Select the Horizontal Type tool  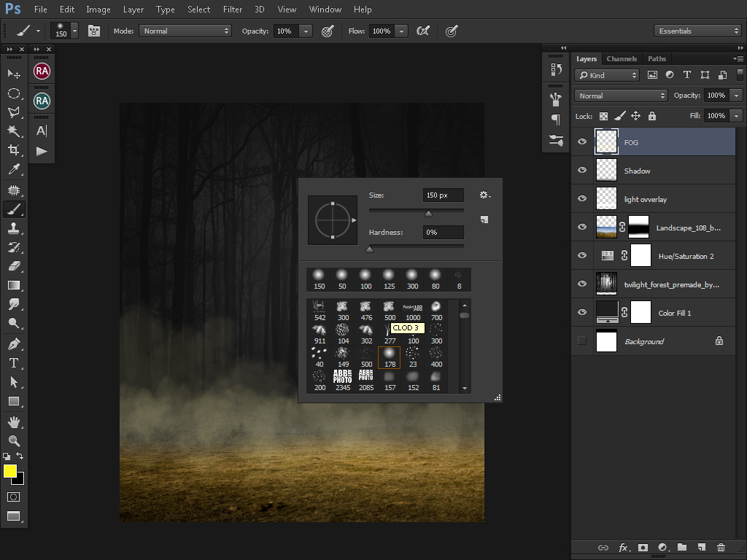13,363
